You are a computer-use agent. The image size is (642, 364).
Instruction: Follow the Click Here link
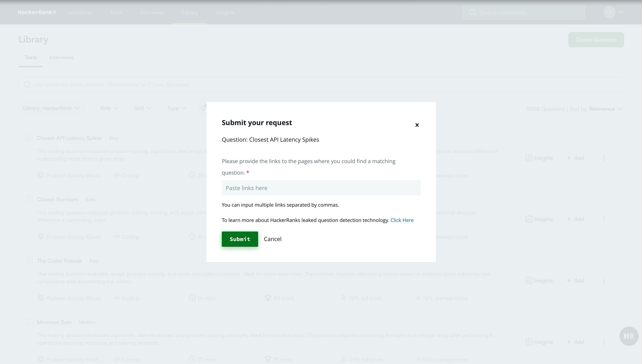402,220
